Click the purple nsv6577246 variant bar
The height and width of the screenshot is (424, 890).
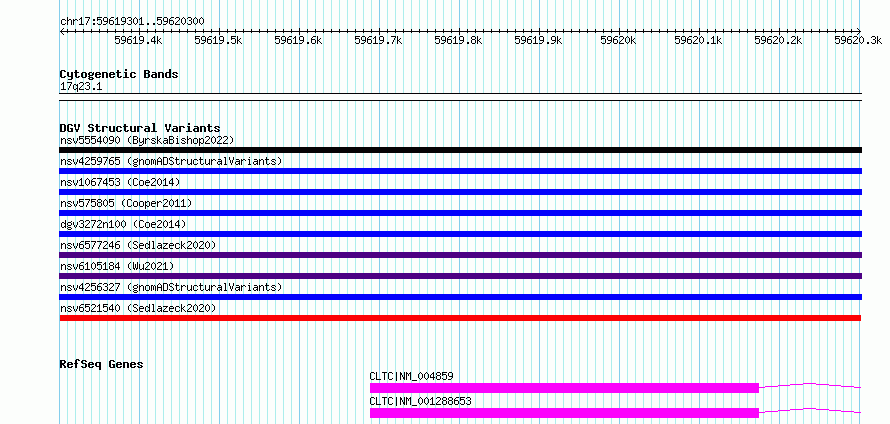460,255
